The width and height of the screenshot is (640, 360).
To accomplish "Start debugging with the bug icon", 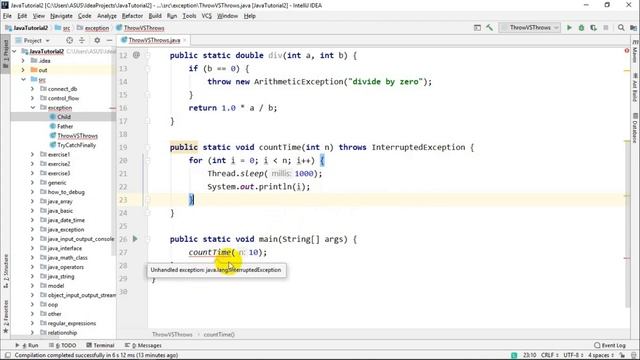I will click(581, 28).
